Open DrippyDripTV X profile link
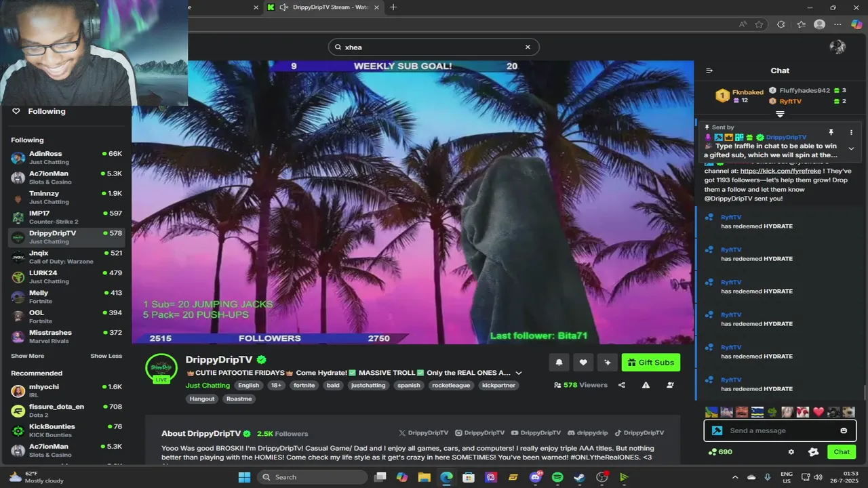 coord(424,432)
